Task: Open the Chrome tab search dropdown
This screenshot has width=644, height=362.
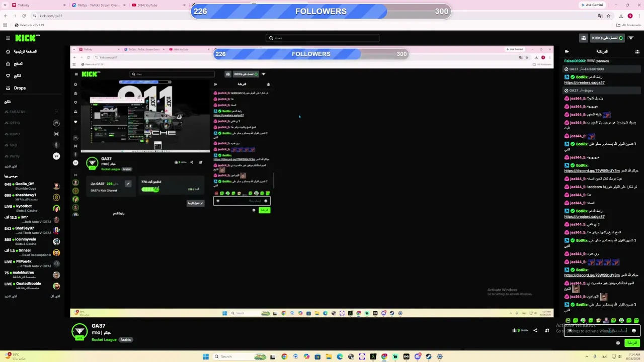Action: [5, 5]
